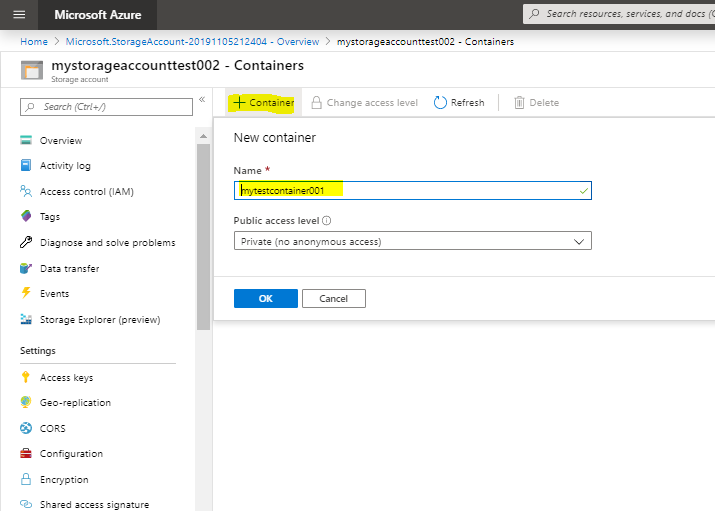
Task: Click the Tags icon in sidebar
Action: (x=26, y=217)
